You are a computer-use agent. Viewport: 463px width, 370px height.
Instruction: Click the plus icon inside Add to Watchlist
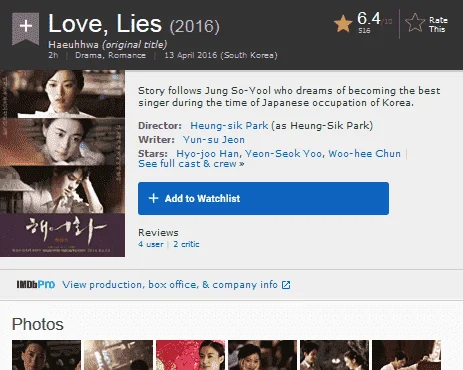coord(153,198)
